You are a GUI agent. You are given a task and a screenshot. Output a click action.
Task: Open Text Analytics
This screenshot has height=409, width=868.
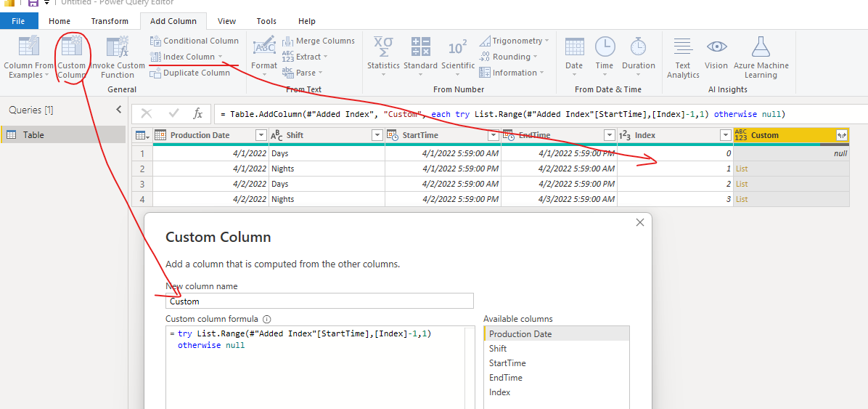(683, 57)
